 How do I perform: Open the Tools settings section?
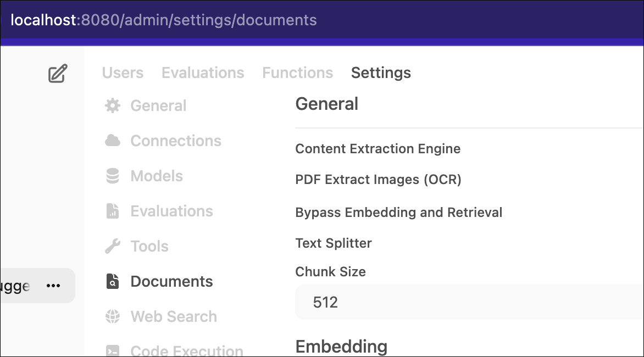coord(149,246)
